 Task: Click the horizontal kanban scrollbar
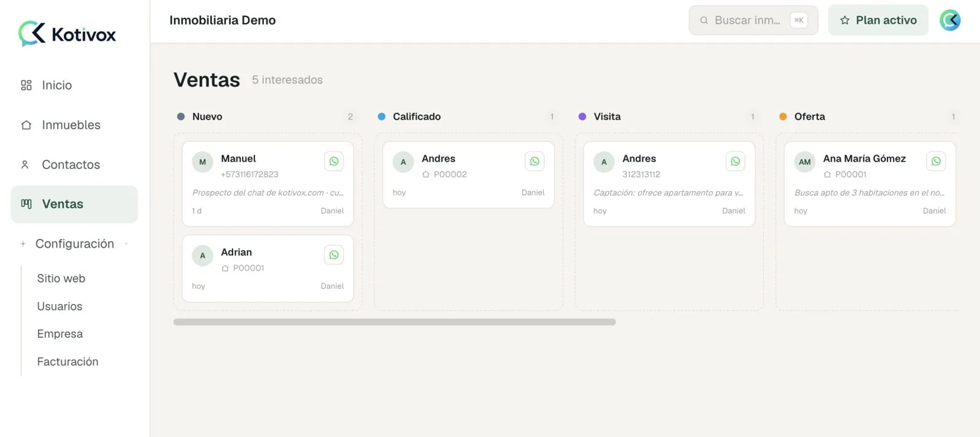pos(394,322)
